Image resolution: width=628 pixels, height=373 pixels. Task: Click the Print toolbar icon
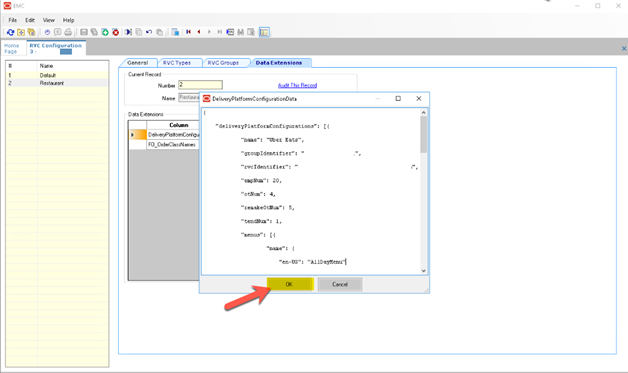pos(68,32)
